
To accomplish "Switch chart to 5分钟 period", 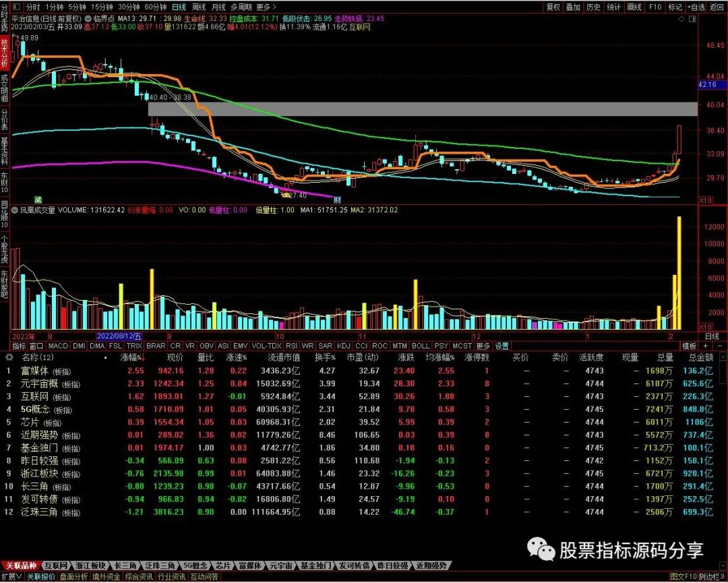I will pyautogui.click(x=77, y=7).
